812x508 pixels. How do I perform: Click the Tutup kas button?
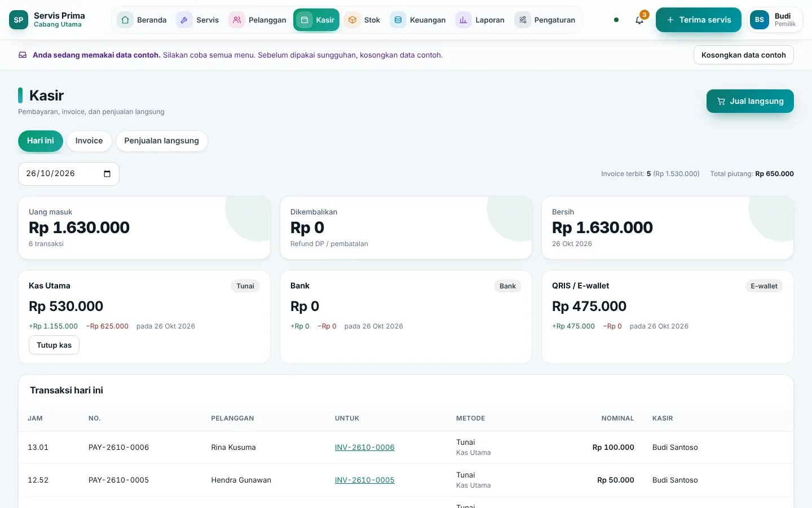pyautogui.click(x=54, y=345)
